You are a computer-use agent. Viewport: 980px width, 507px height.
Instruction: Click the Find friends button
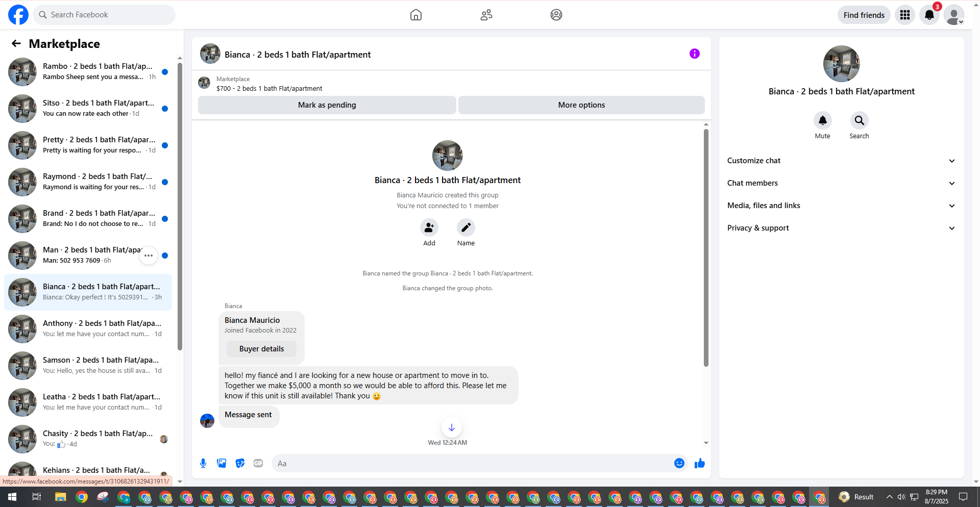864,15
